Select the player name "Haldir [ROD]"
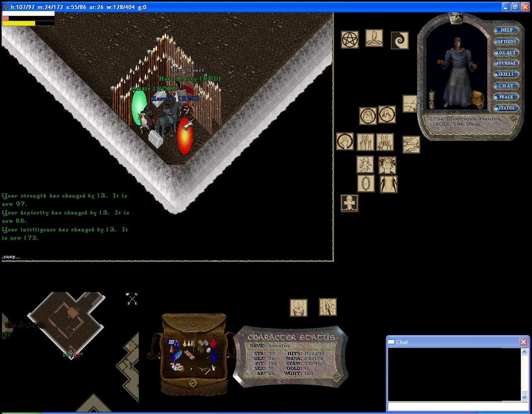The image size is (532, 414). 152,88
